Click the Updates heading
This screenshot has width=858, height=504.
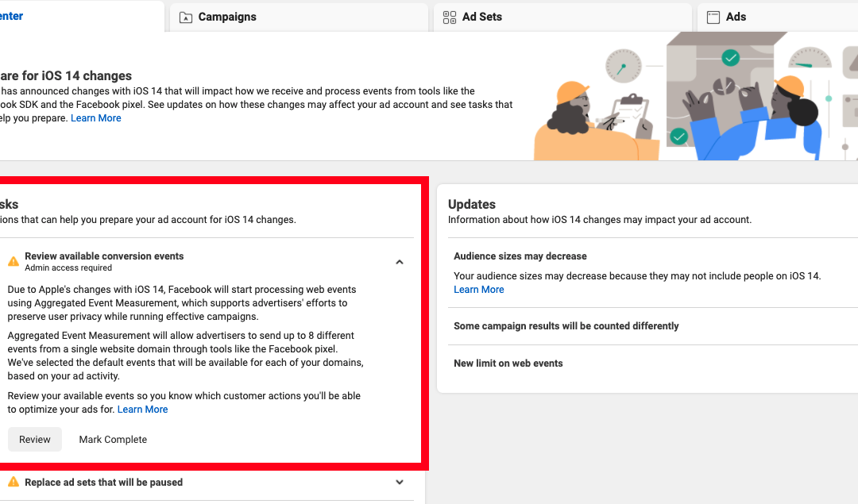point(472,205)
